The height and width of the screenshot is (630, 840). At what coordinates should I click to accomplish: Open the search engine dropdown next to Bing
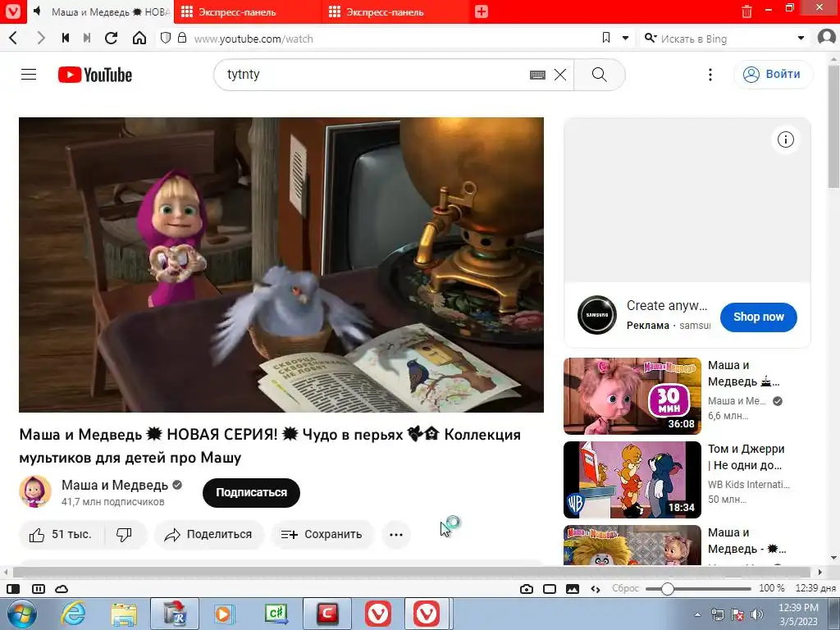click(x=801, y=38)
